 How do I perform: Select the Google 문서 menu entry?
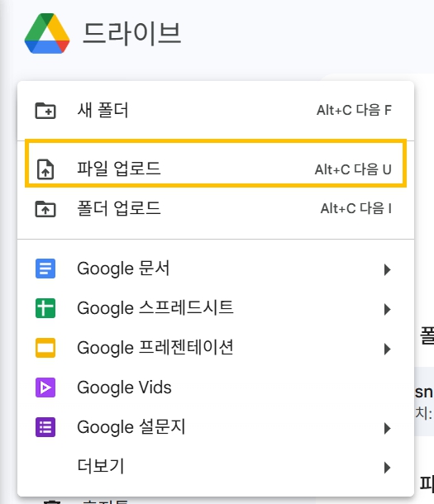(216, 269)
